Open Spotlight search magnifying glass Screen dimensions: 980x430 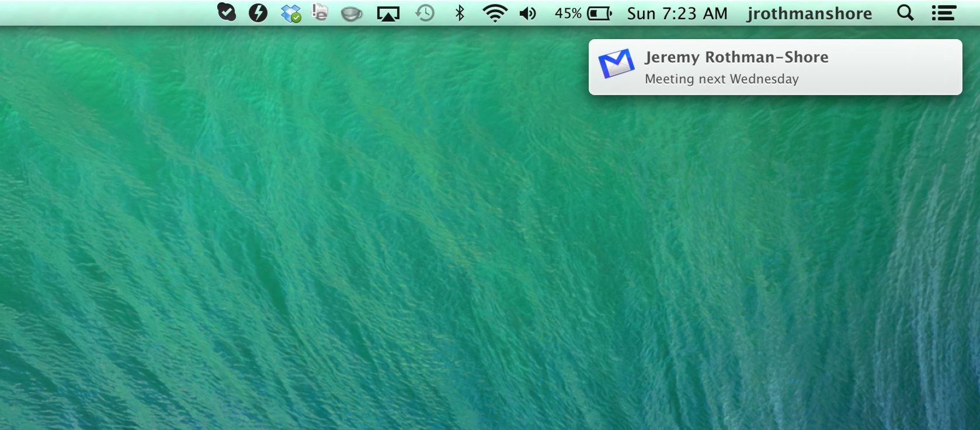point(905,13)
